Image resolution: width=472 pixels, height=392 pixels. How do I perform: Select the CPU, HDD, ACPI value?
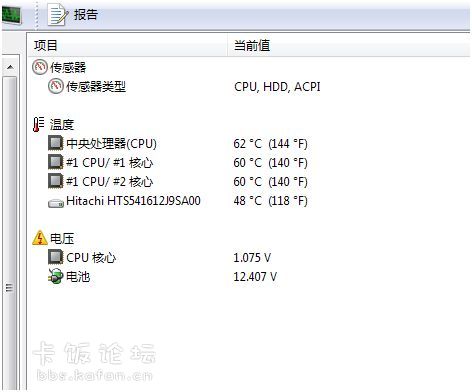pos(277,87)
